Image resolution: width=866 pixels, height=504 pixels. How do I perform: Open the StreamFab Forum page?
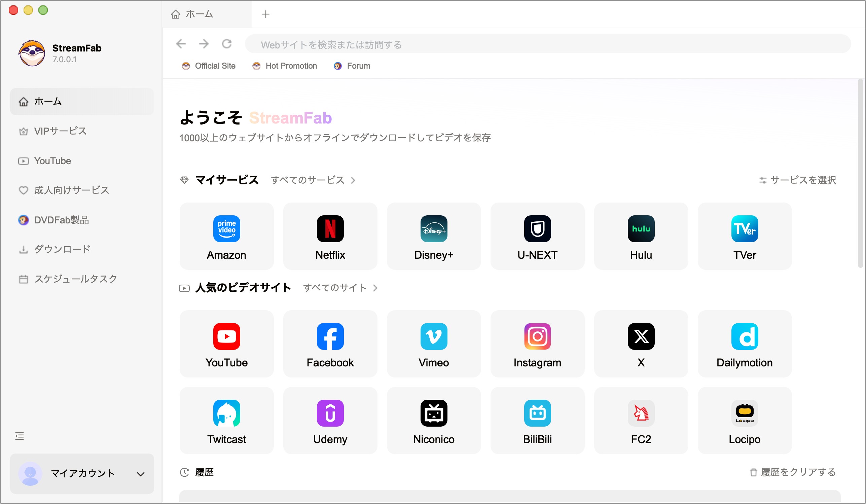358,66
